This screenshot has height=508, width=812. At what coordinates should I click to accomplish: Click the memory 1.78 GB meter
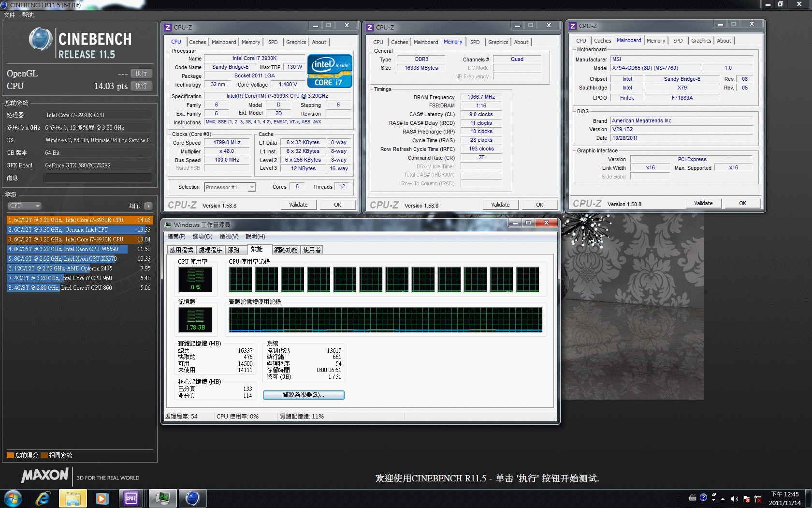point(195,319)
